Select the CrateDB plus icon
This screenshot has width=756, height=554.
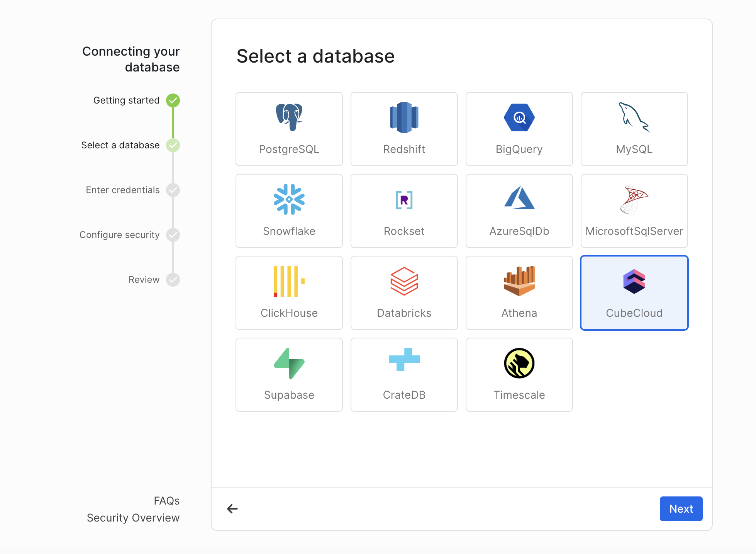coord(404,359)
